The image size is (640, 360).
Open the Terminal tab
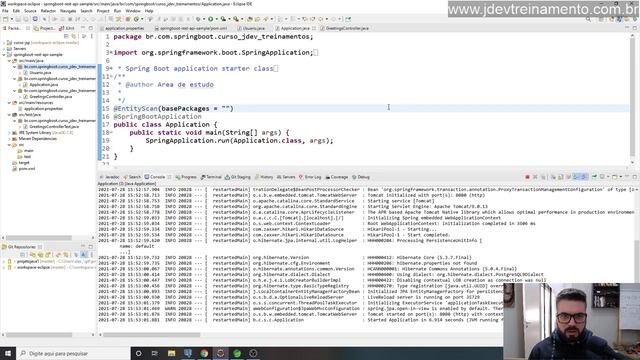point(211,177)
